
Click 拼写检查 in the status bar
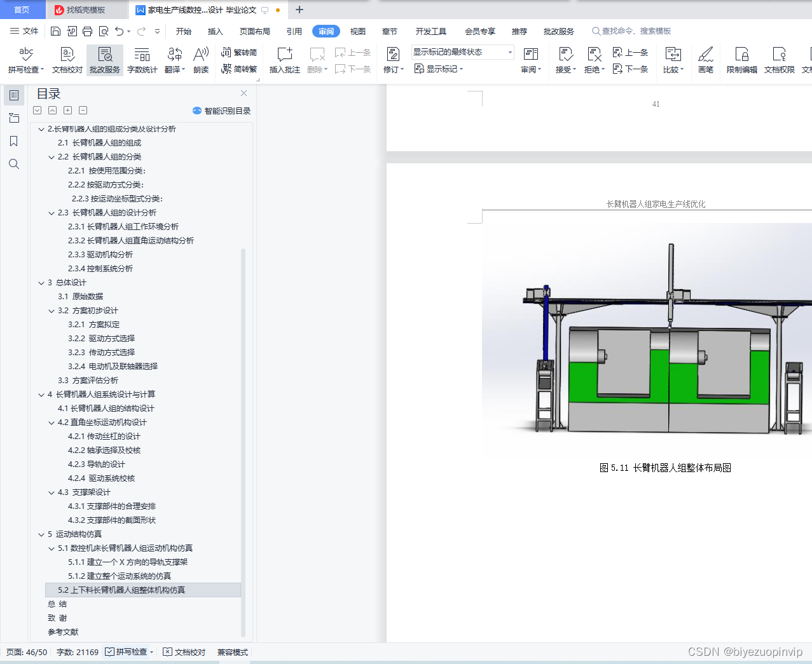(x=130, y=652)
